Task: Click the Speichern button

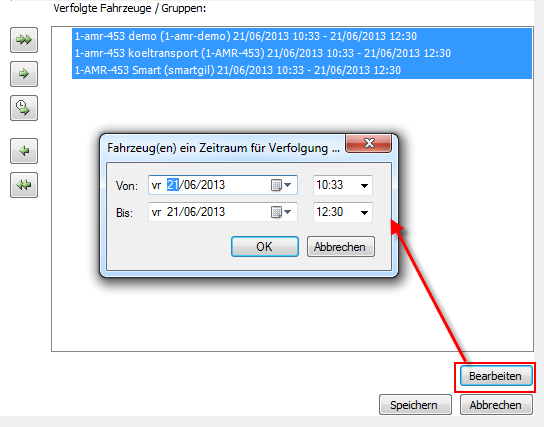Action: click(x=415, y=404)
